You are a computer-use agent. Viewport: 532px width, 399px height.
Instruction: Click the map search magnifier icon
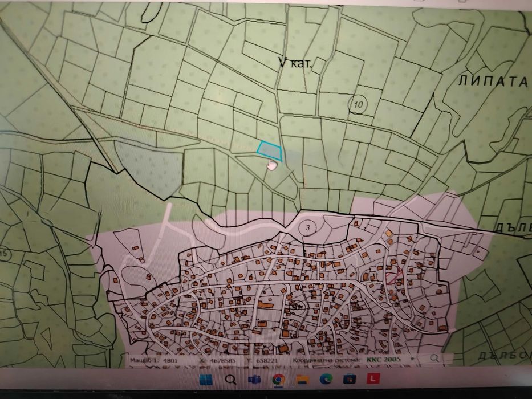pos(434,358)
